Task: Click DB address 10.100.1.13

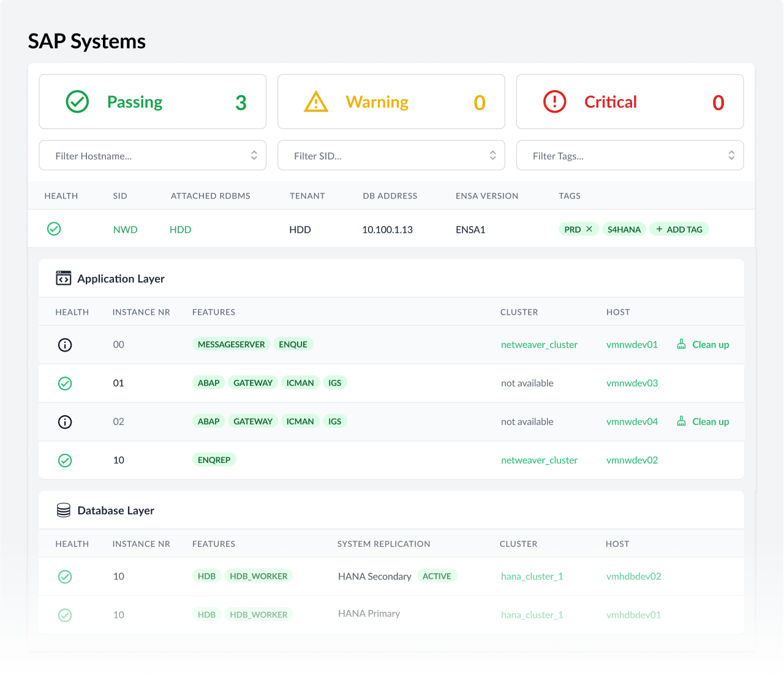Action: tap(387, 230)
